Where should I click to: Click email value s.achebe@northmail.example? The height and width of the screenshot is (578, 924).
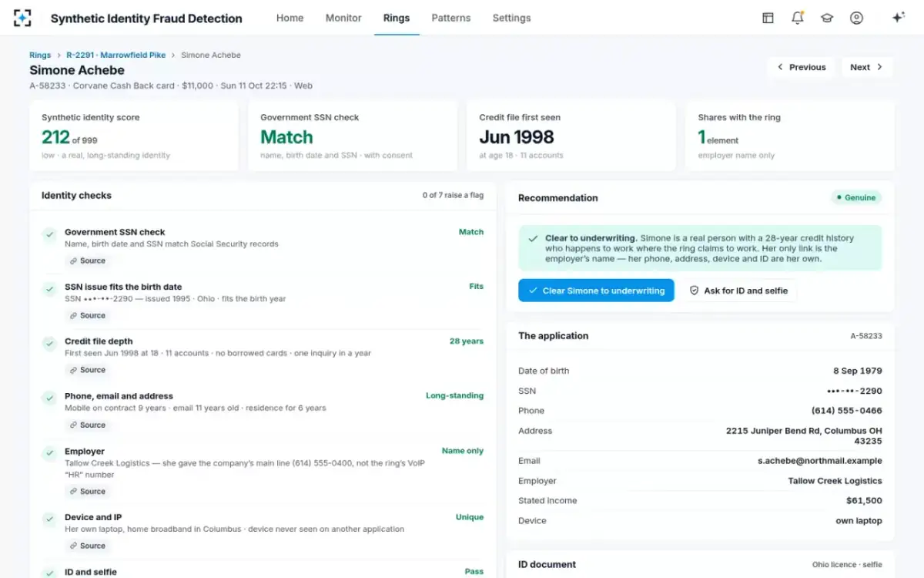(820, 461)
